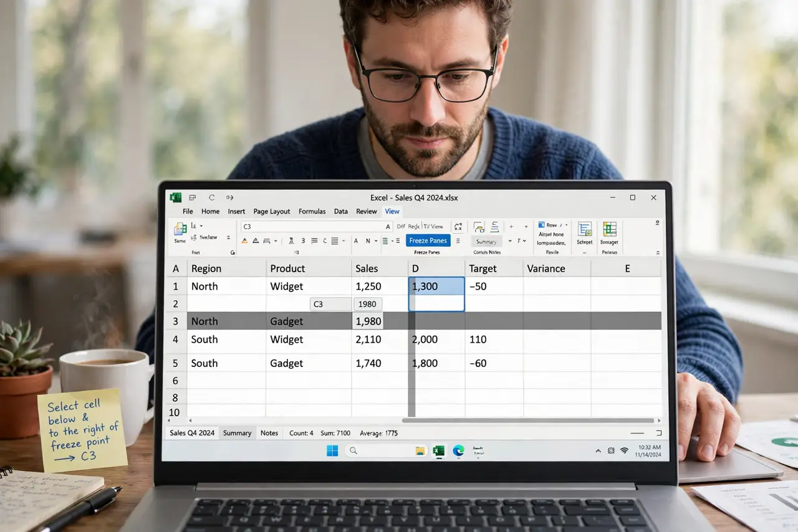Open the Insert tab
Screen dimensions: 798x532
click(236, 211)
